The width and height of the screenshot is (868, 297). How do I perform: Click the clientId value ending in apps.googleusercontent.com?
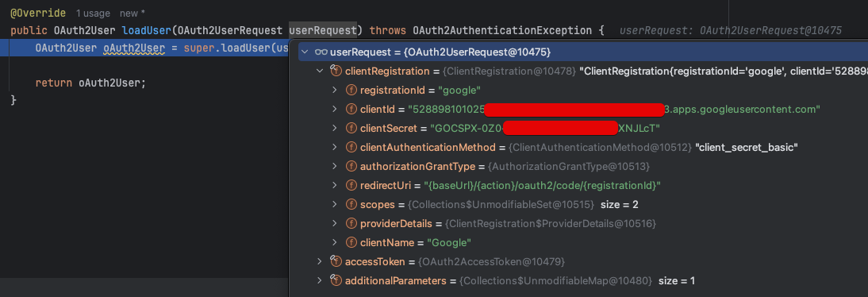tap(614, 109)
